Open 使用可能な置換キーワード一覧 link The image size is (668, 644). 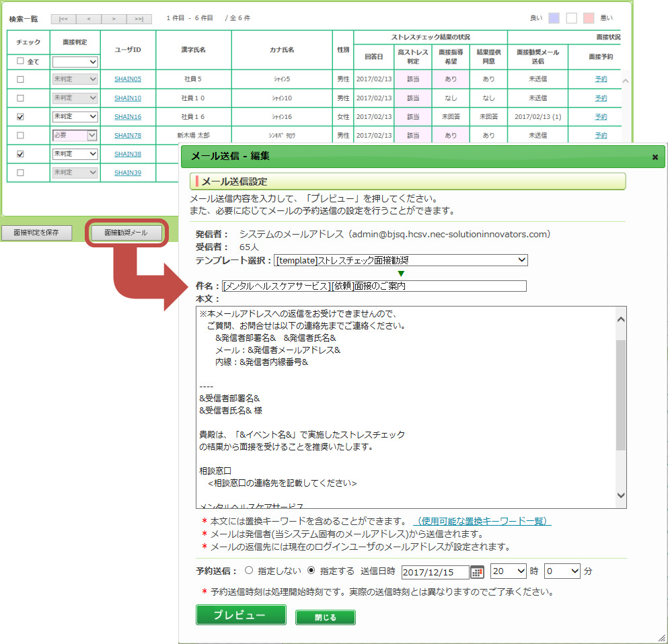click(x=482, y=522)
